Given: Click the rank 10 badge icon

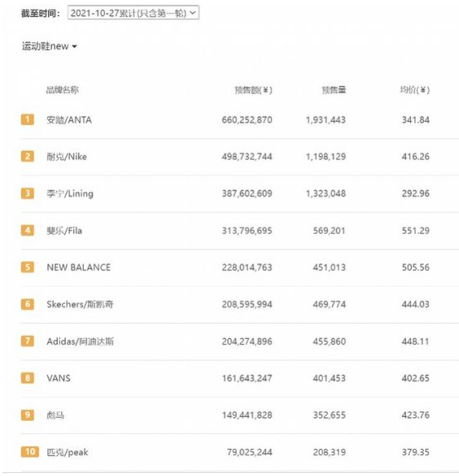Looking at the screenshot, I should (x=30, y=452).
